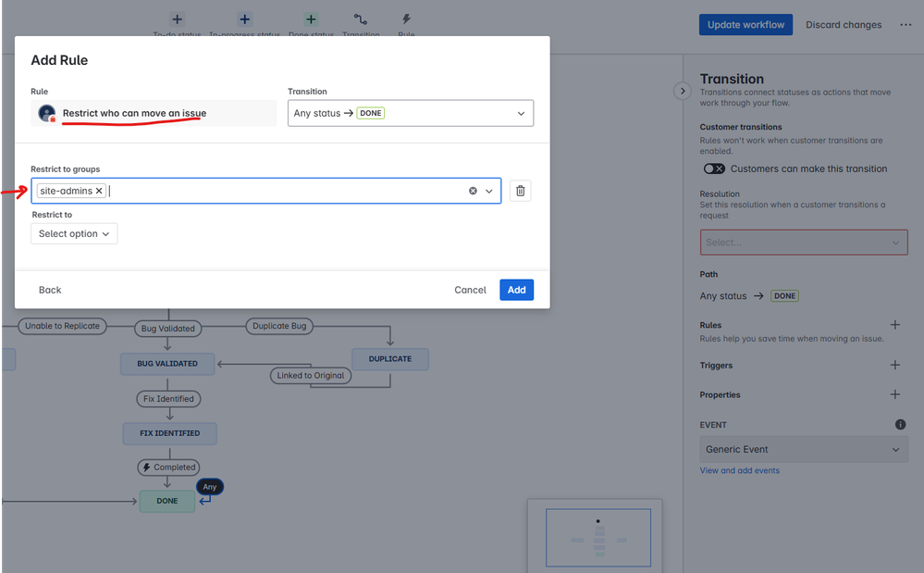Viewport: 924px width, 573px height.
Task: Select the Linked to Original transition
Action: 311,376
